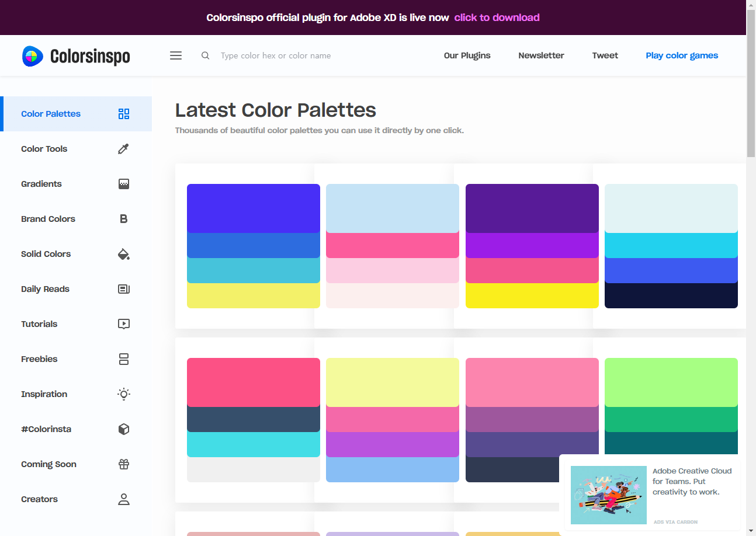756x536 pixels.
Task: Pick the yellow swatch in the first palette
Action: (254, 295)
